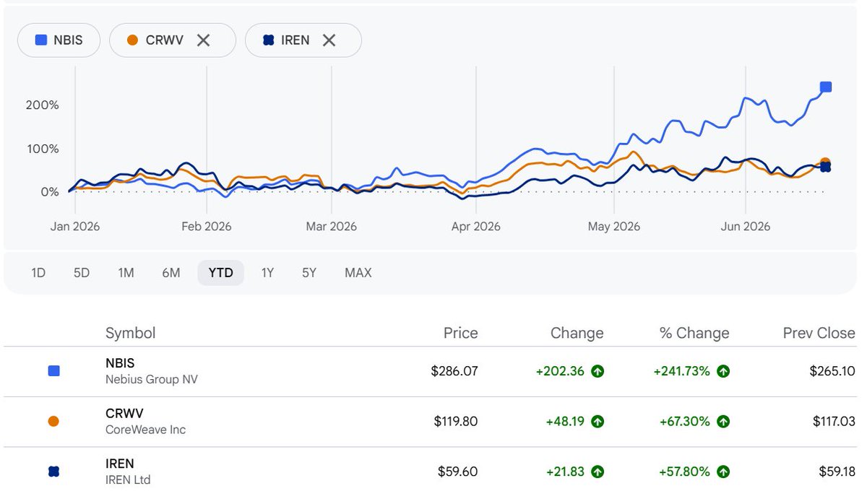Select the NBIS chip in the chart legend
Viewport: 867px width, 504px height.
click(x=59, y=40)
